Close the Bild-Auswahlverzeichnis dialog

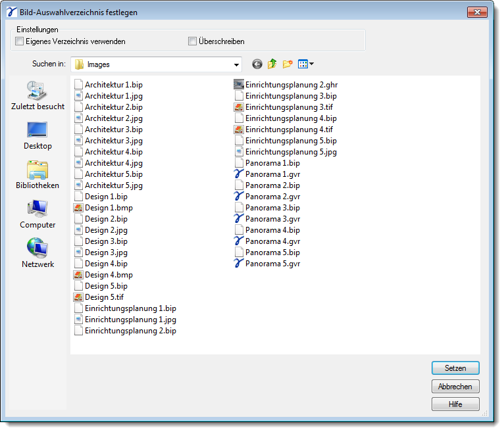coord(477,12)
